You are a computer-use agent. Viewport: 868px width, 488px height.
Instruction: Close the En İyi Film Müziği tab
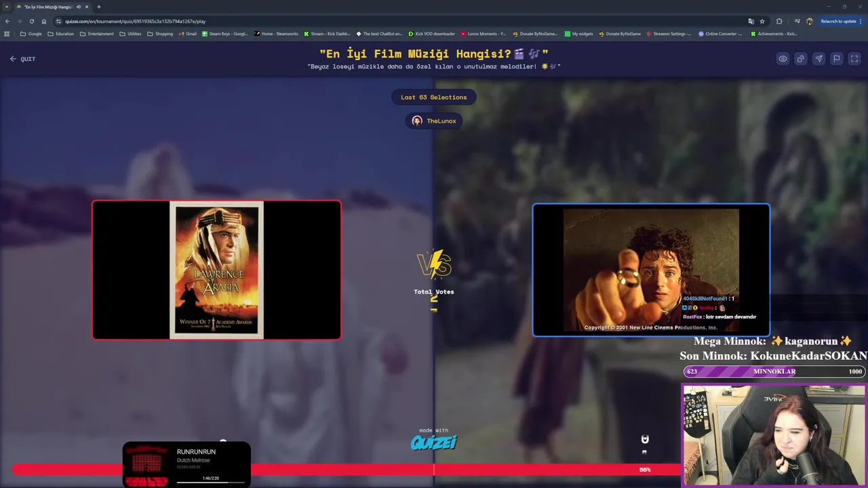click(x=86, y=7)
